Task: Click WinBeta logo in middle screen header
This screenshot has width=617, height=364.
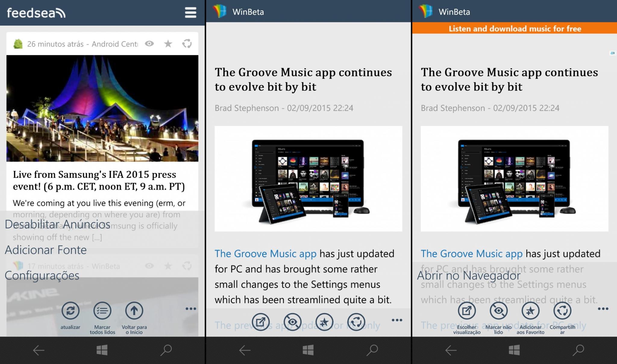Action: point(220,11)
